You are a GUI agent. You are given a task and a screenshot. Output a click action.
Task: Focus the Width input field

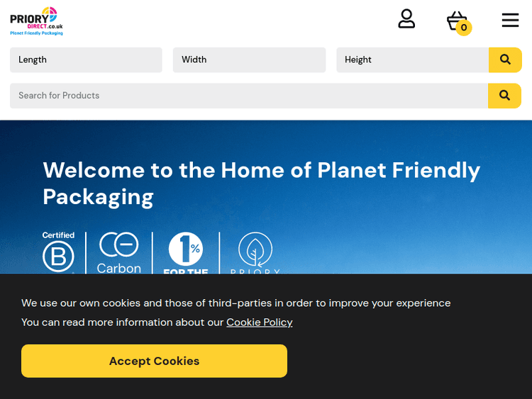(x=249, y=60)
